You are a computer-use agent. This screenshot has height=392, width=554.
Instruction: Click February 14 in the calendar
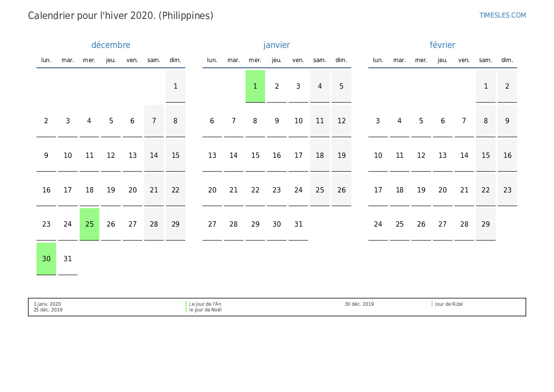tap(464, 155)
